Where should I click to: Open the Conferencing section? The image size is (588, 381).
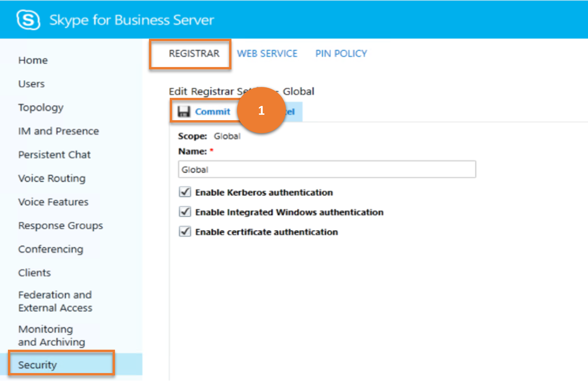point(51,249)
